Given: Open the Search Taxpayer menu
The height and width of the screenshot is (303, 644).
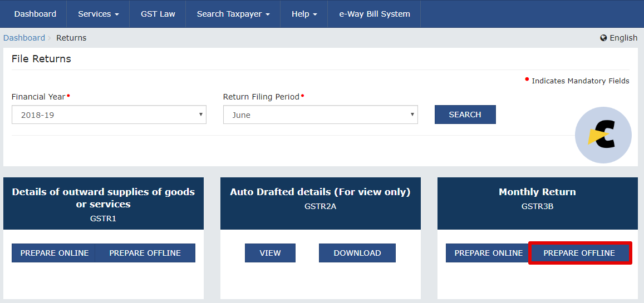Looking at the screenshot, I should click(233, 14).
